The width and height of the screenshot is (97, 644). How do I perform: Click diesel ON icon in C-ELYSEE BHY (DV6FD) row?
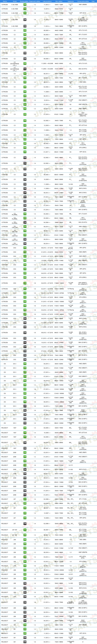(x=25, y=26)
